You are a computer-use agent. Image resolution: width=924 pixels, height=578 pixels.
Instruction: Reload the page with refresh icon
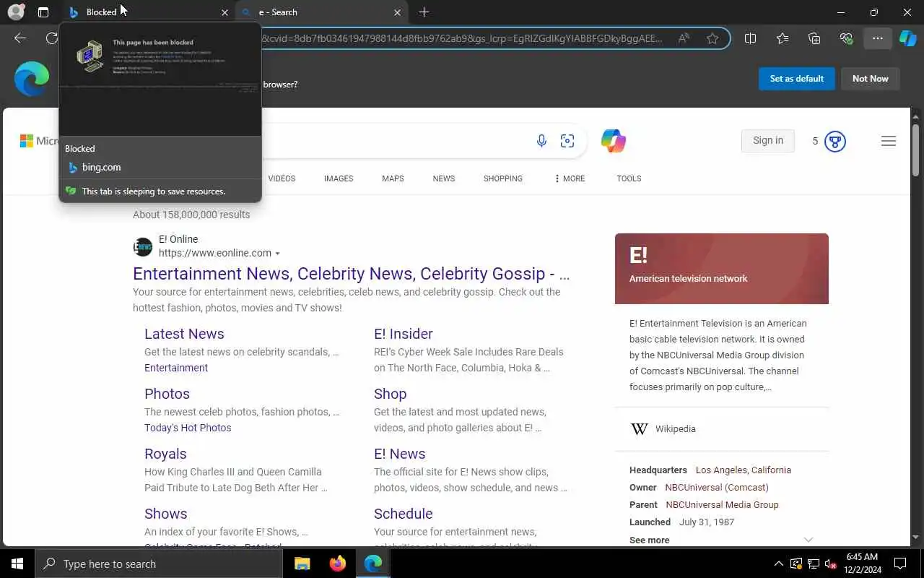pyautogui.click(x=51, y=38)
